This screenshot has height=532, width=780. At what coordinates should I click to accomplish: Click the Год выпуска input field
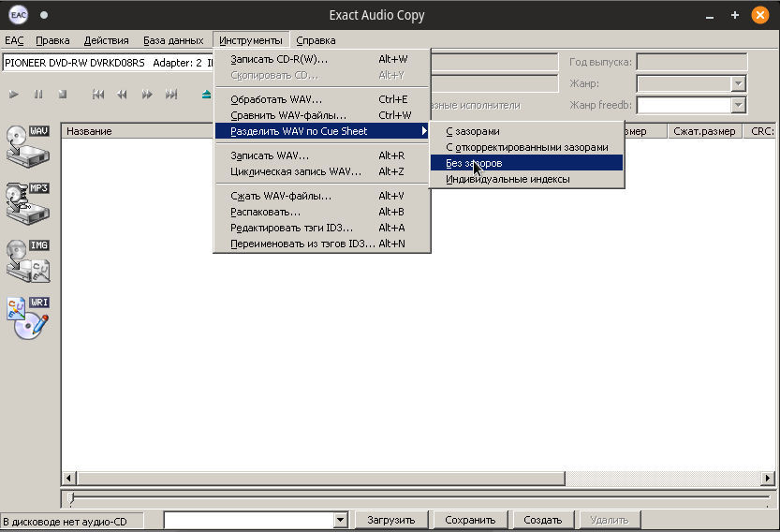tap(692, 62)
